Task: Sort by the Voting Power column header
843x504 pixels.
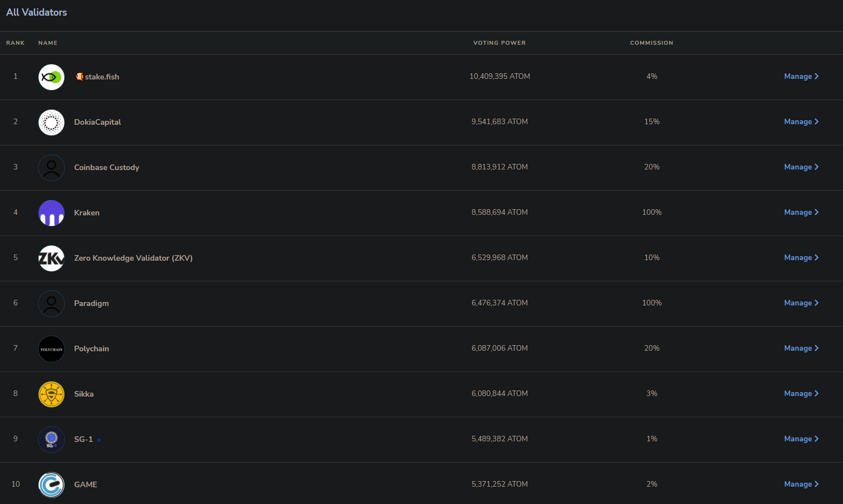Action: [500, 43]
